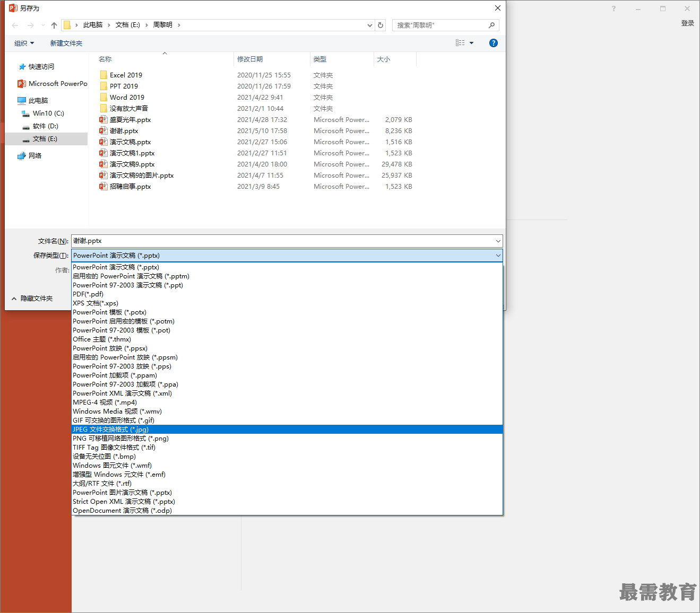Choose 大纲/RTF 文件 (*.rtf) type
The height and width of the screenshot is (613, 700).
pyautogui.click(x=287, y=484)
